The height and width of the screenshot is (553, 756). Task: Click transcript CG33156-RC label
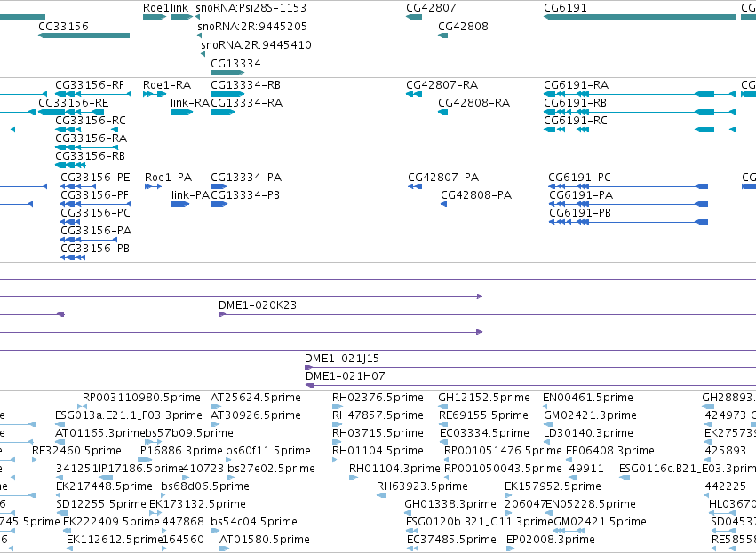point(90,121)
